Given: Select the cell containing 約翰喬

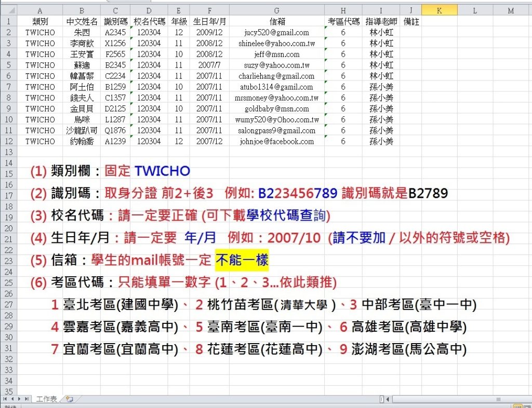Looking at the screenshot, I should pos(82,141).
